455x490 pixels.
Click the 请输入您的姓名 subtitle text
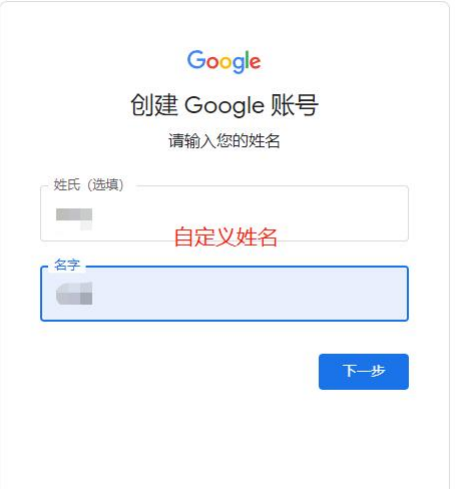pos(224,140)
